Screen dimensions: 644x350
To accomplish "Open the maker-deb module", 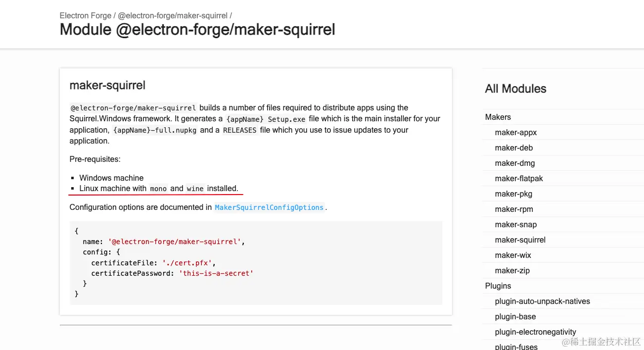I will click(514, 148).
